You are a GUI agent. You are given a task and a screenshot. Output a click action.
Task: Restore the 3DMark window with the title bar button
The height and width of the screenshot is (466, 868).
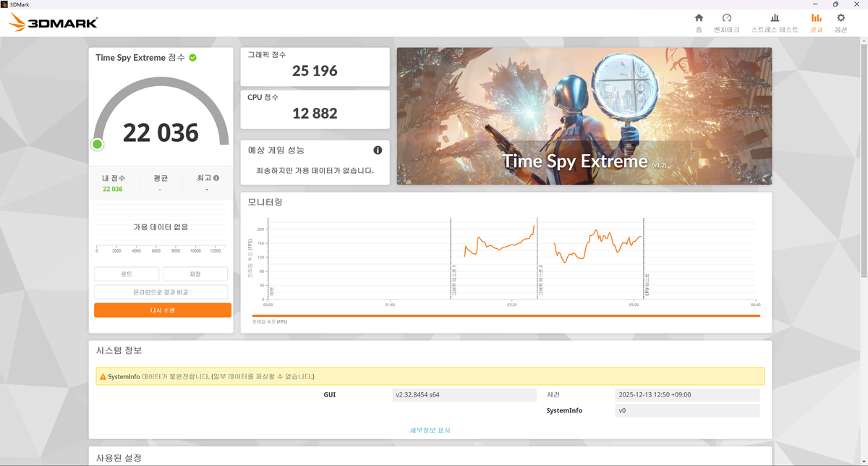[x=835, y=4]
